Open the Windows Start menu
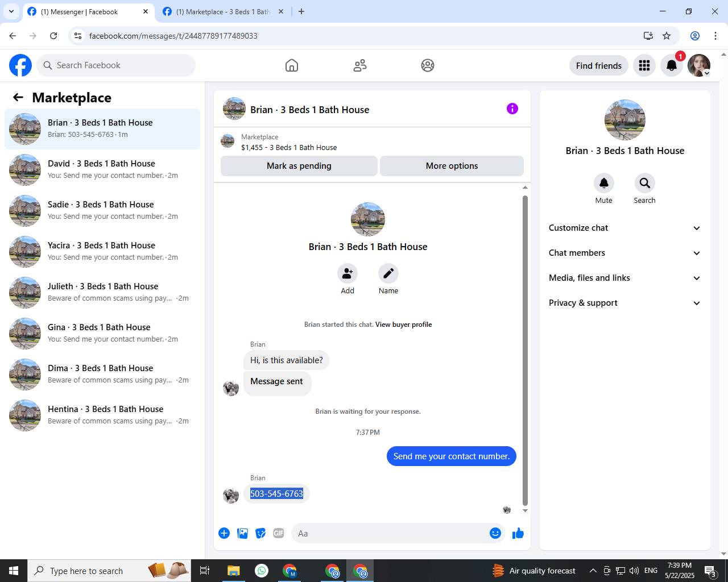 coord(14,571)
